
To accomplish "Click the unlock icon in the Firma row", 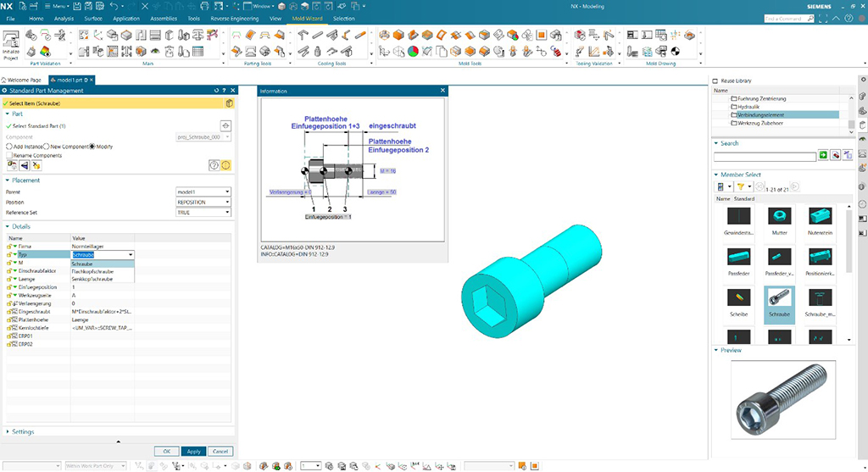I will pyautogui.click(x=10, y=247).
